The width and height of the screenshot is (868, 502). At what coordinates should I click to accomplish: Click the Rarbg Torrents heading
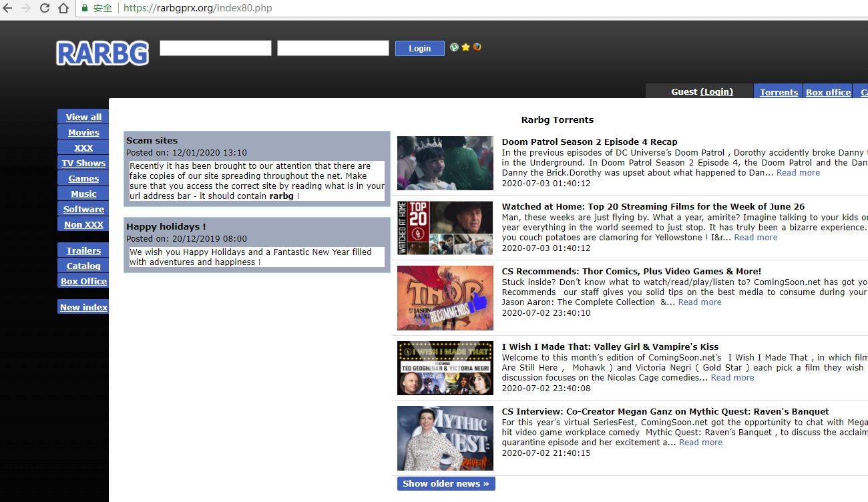558,119
